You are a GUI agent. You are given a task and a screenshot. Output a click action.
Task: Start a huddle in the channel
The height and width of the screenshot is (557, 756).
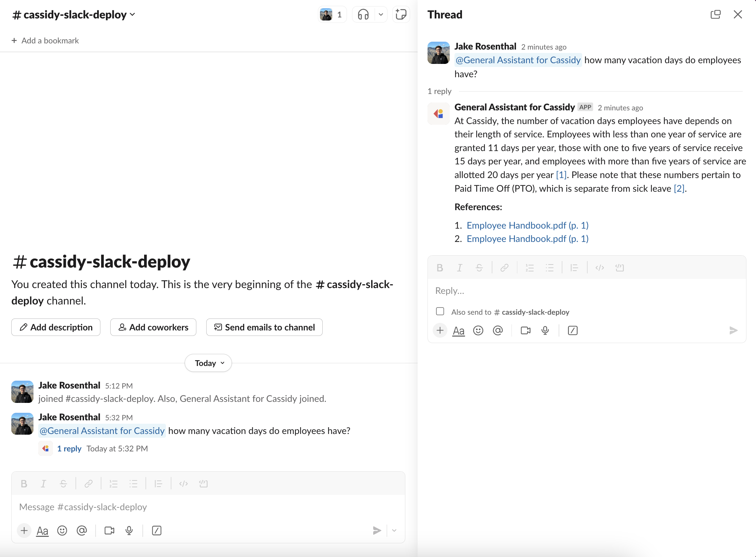point(363,14)
